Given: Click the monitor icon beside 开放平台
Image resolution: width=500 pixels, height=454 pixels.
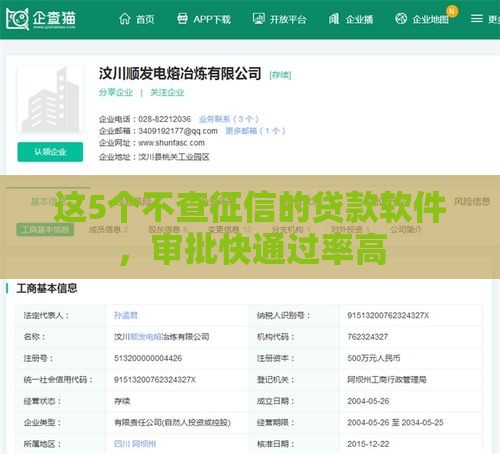Looking at the screenshot, I should [x=258, y=19].
